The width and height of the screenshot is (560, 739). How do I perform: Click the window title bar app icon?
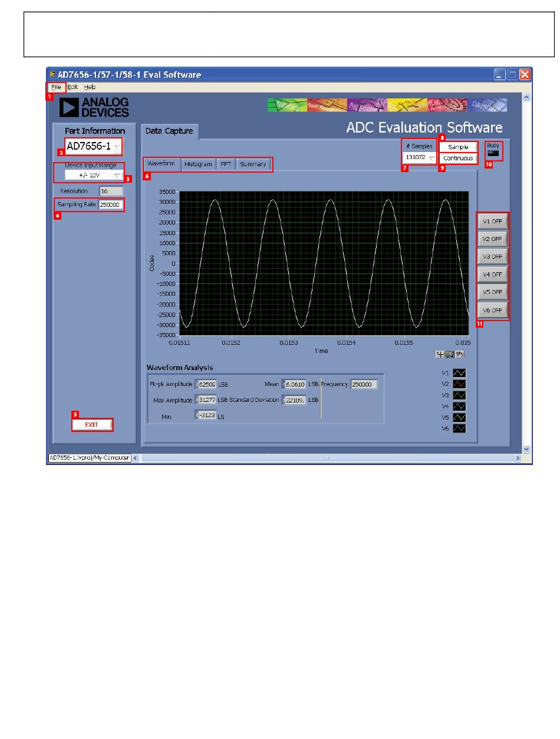(52, 74)
